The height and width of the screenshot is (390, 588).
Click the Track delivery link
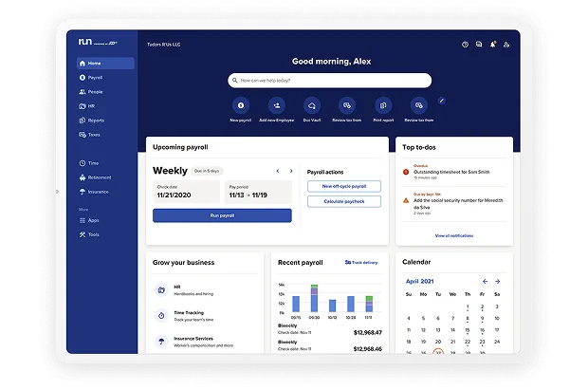pyautogui.click(x=361, y=263)
